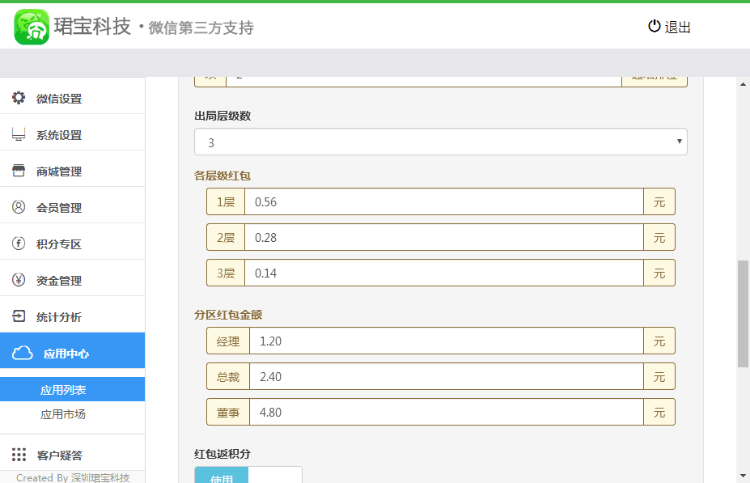Toggle the 红包返积分 使用 switch
Screen dimensions: 750x483
click(248, 476)
